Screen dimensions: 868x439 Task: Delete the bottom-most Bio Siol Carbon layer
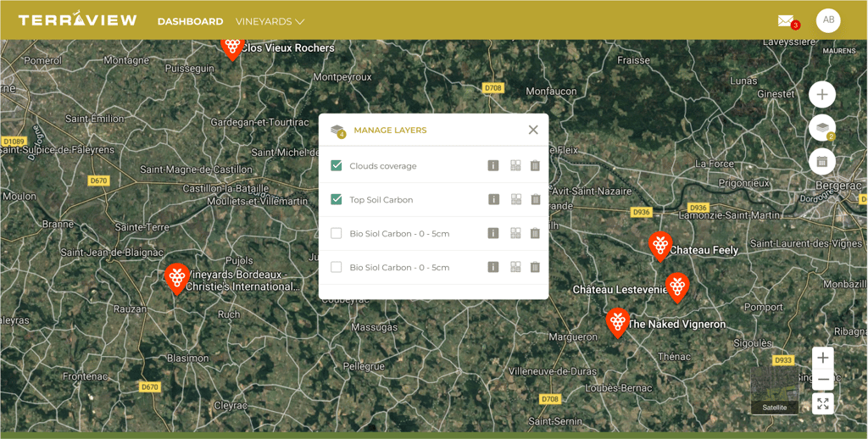coord(535,267)
